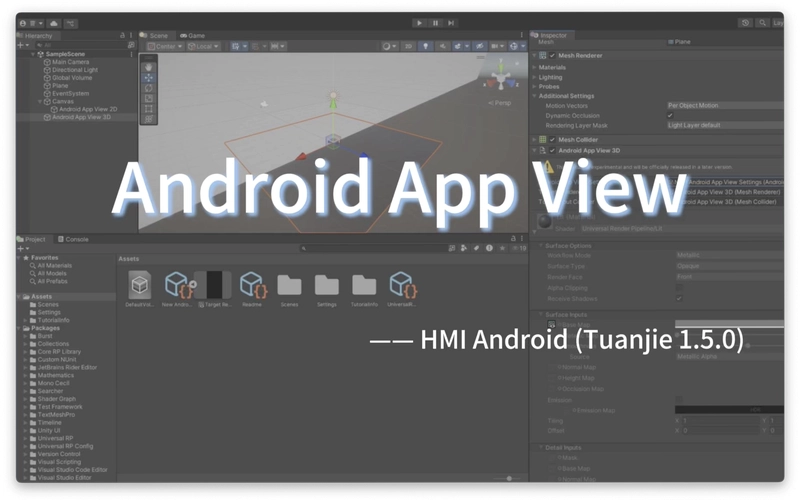Select the Move tool in Scene view
800x502 pixels.
pos(148,78)
